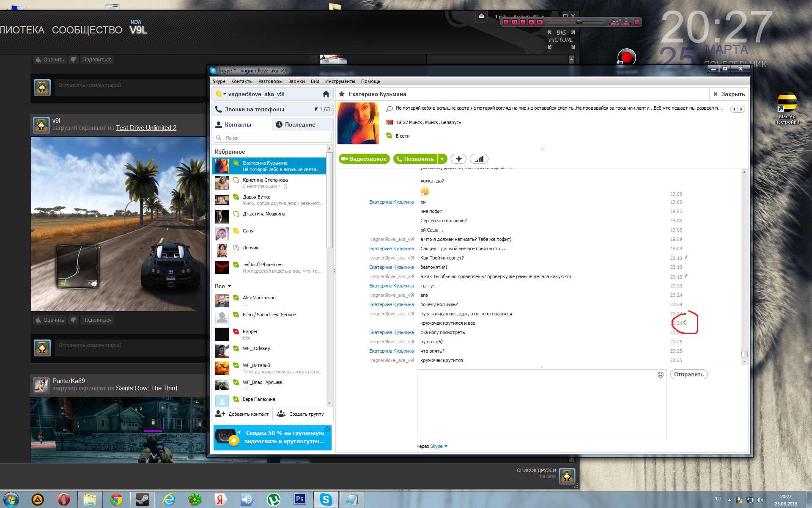Click the Skype contact search field

(x=273, y=138)
